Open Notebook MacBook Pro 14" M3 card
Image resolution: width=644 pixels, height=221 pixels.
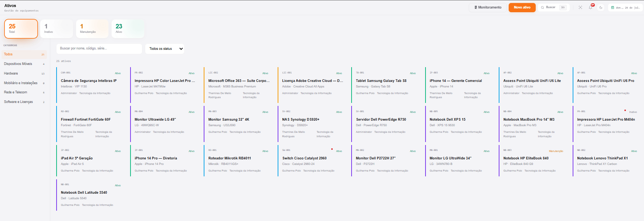(533, 124)
